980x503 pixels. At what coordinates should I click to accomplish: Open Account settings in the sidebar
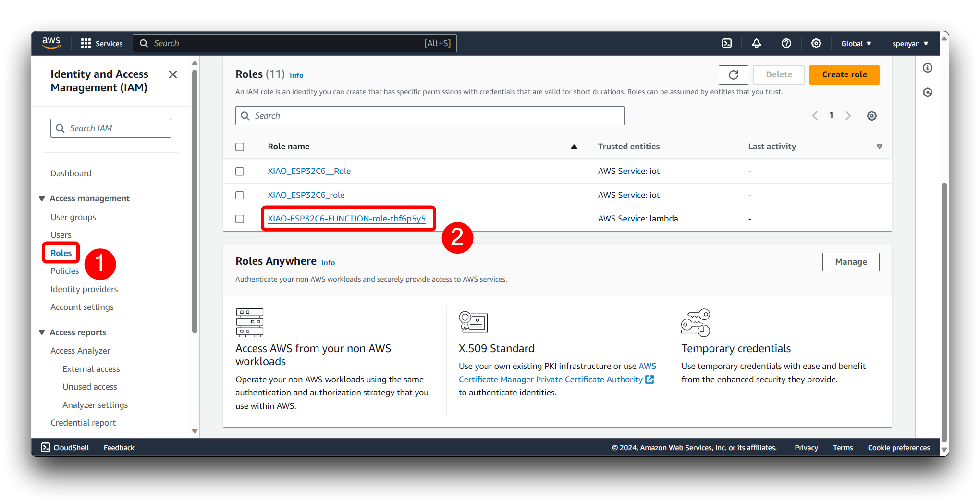click(x=82, y=307)
